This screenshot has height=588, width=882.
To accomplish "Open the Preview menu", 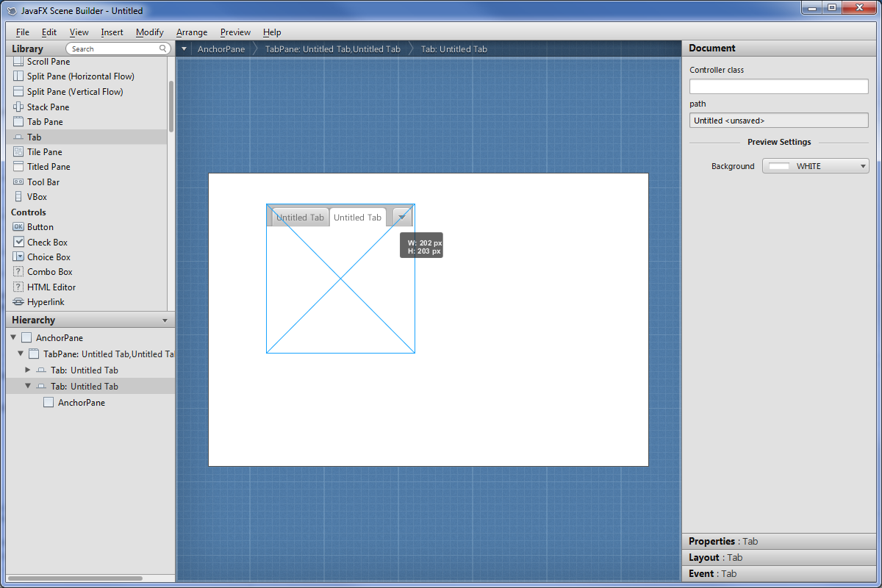I will pos(235,32).
